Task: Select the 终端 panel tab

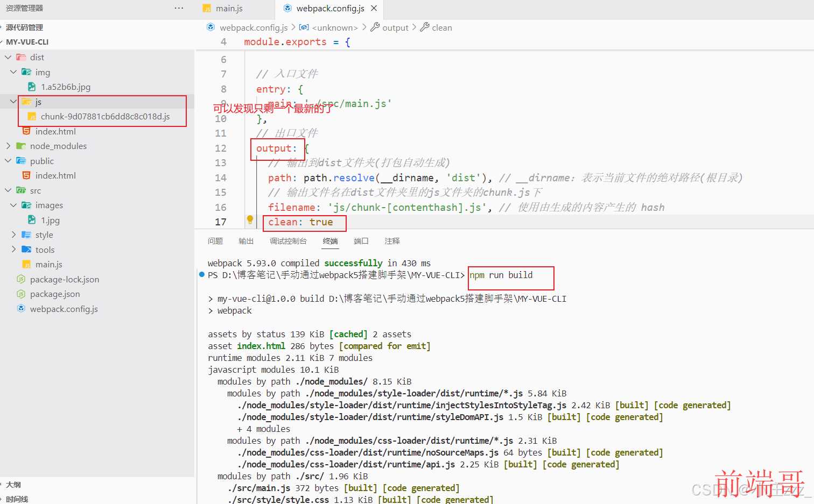Action: coord(331,241)
